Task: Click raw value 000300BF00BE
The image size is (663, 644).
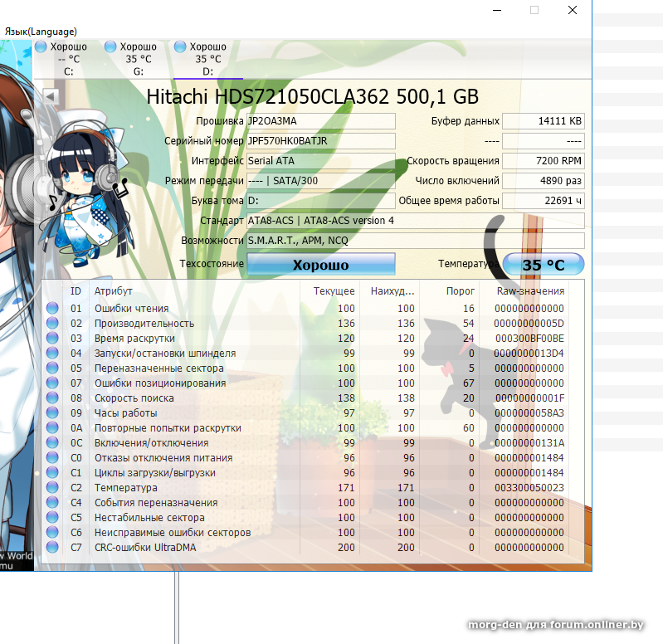Action: 529,339
